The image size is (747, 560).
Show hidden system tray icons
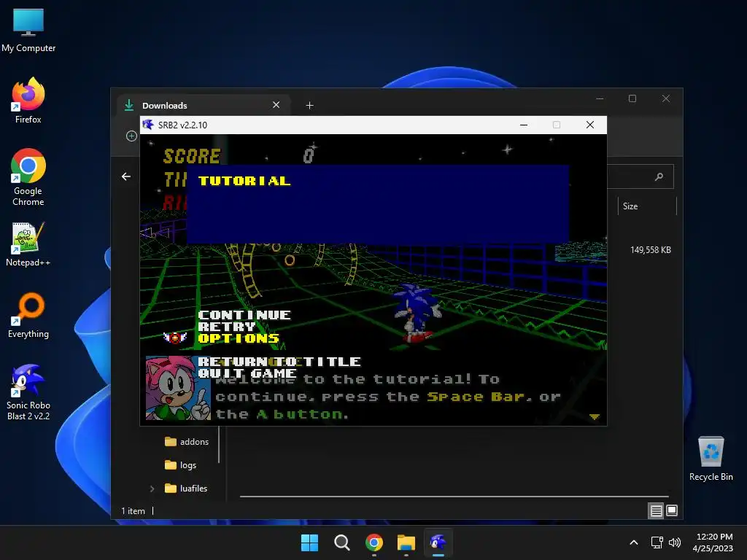[634, 542]
